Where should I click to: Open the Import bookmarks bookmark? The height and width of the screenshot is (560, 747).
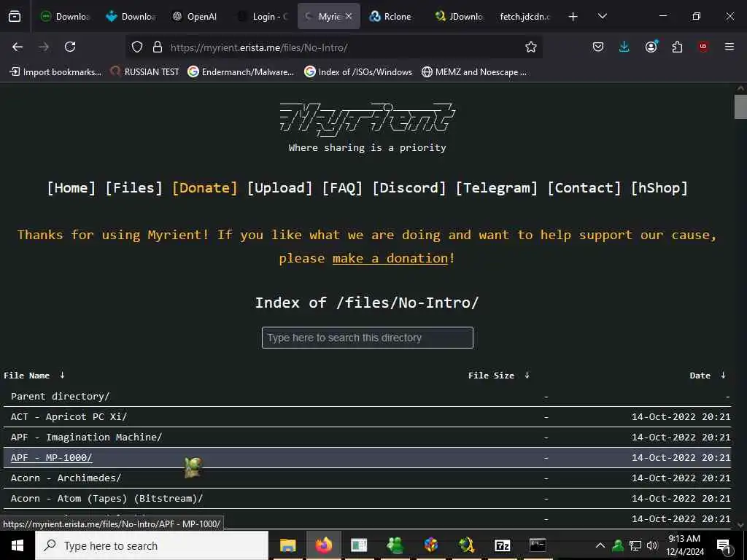tap(55, 72)
